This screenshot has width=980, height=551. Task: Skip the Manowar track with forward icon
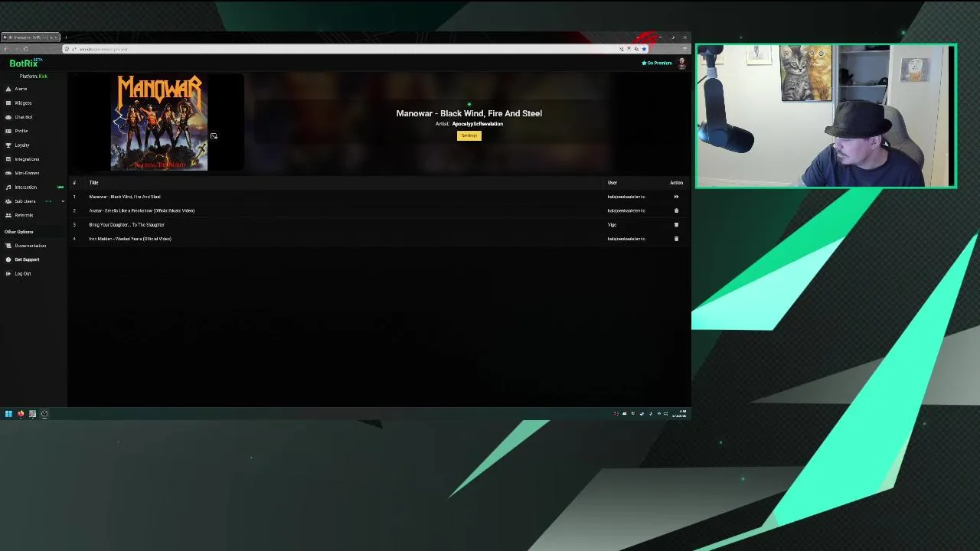(676, 197)
